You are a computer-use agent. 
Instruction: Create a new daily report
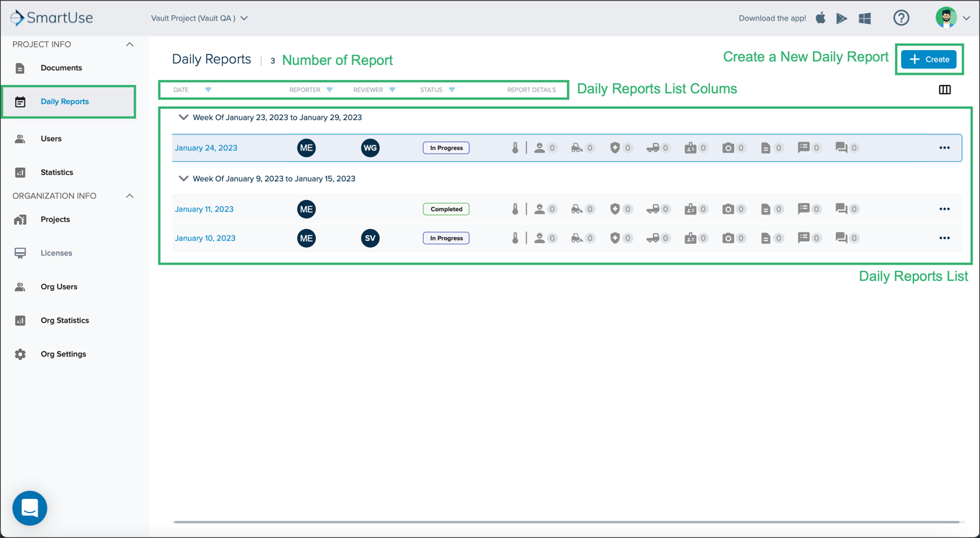pyautogui.click(x=929, y=60)
